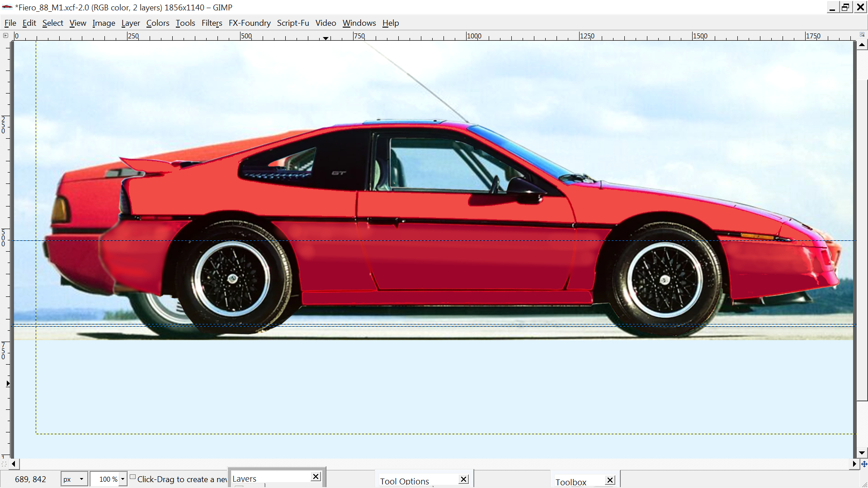868x488 pixels.
Task: Click the horizontal scrollbar left arrow
Action: (14, 464)
